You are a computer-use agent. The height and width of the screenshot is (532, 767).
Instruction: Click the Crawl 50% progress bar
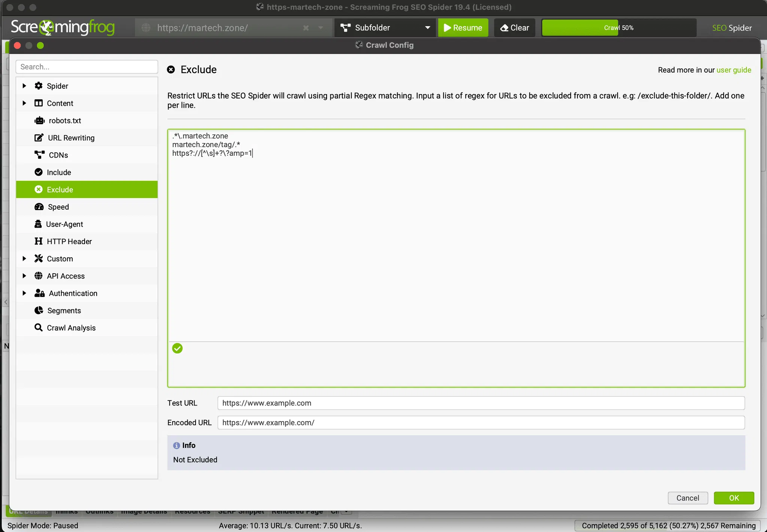pos(618,28)
